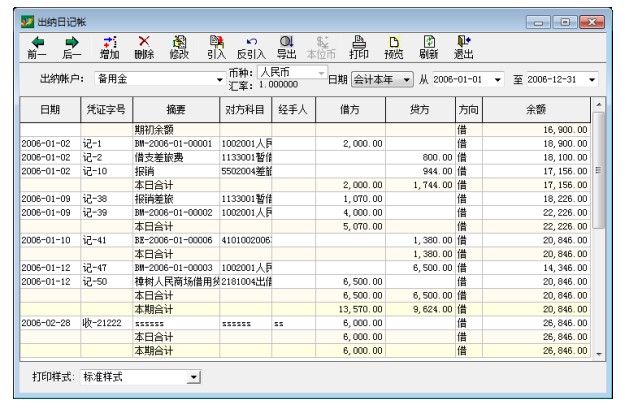Click summary BM-2006-01-00003 cell
Screen dimensions: 629x405
click(176, 268)
